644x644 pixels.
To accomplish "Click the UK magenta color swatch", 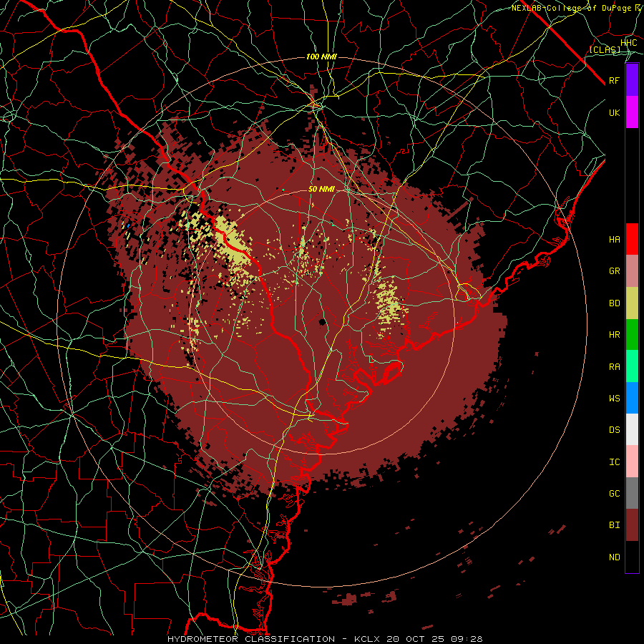I will 632,112.
